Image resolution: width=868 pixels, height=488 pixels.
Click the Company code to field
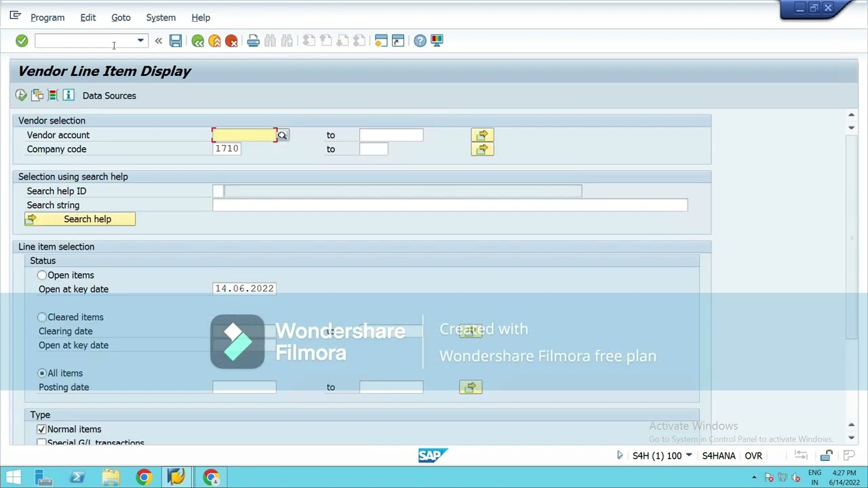point(374,149)
